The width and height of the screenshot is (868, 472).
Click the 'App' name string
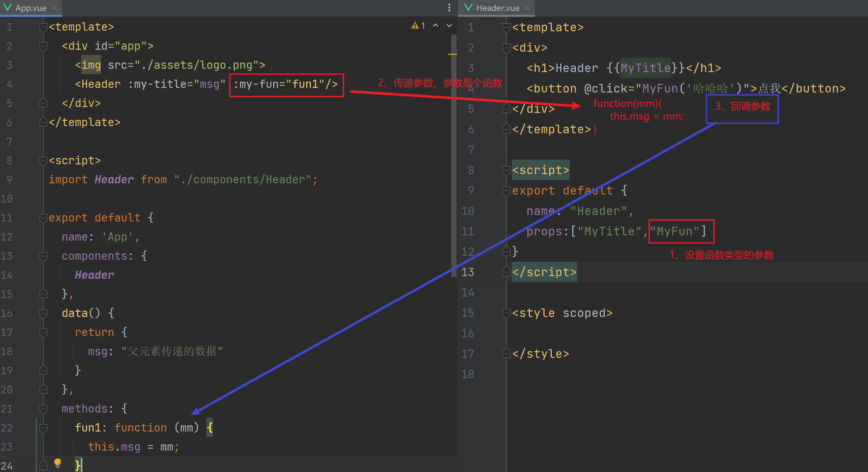[118, 237]
